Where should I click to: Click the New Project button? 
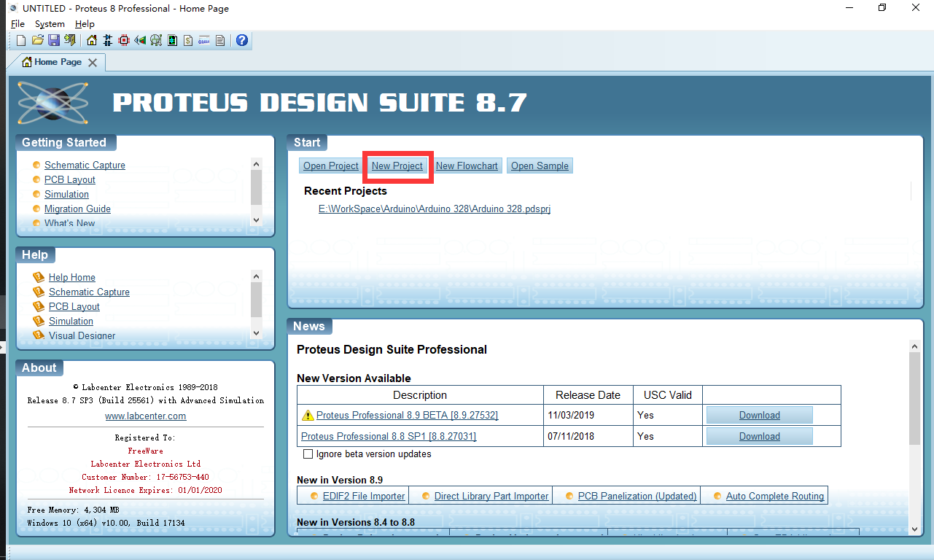397,166
